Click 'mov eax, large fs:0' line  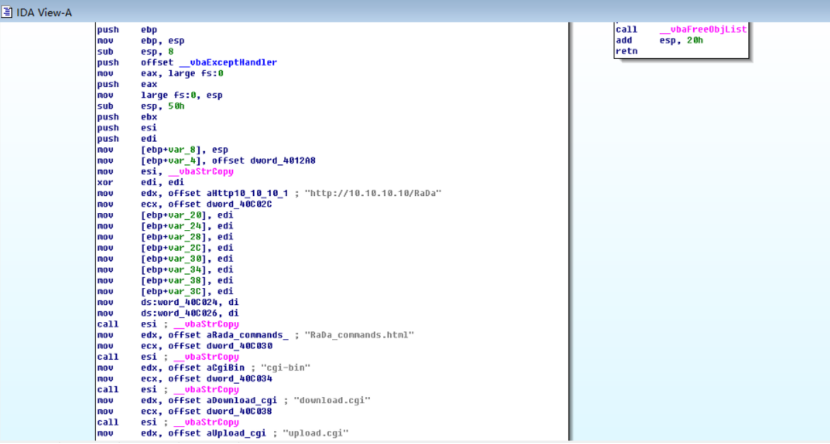coord(160,74)
